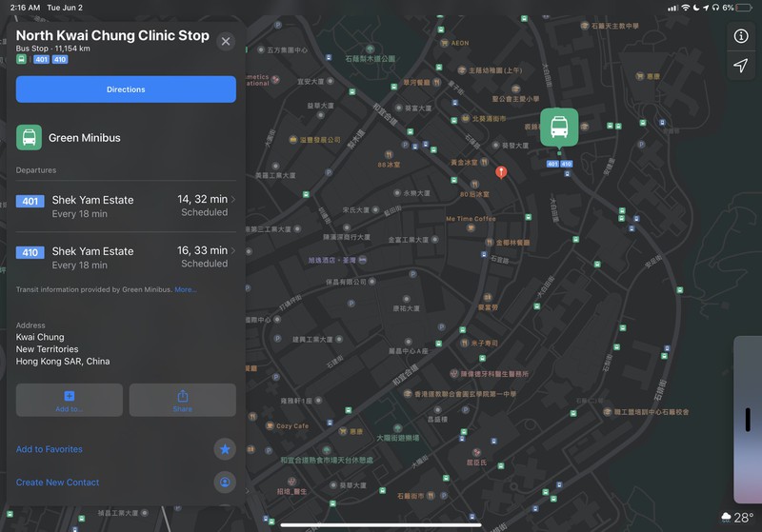Select the large green bus stop marker
The image size is (762, 532).
tap(559, 128)
